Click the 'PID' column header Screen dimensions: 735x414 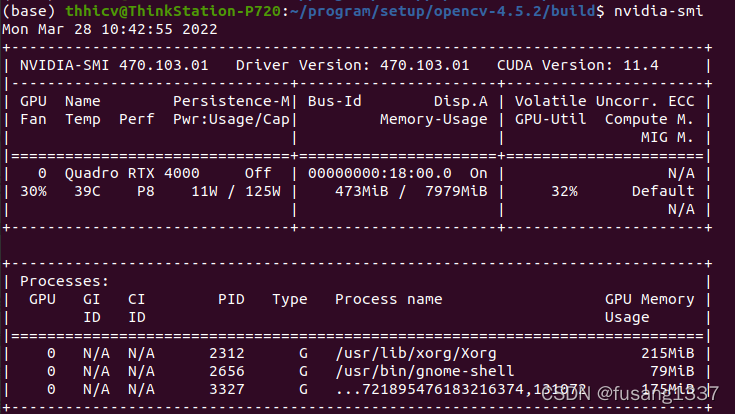[x=231, y=299]
